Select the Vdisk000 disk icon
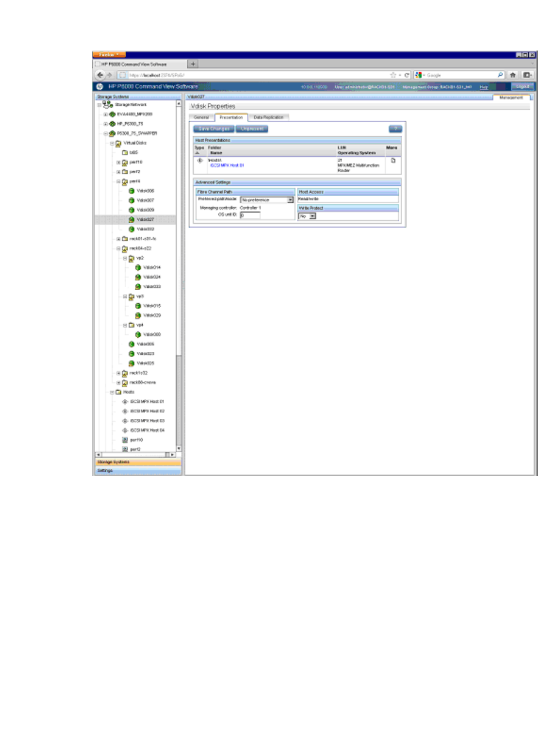This screenshot has height=746, width=560. click(x=138, y=334)
